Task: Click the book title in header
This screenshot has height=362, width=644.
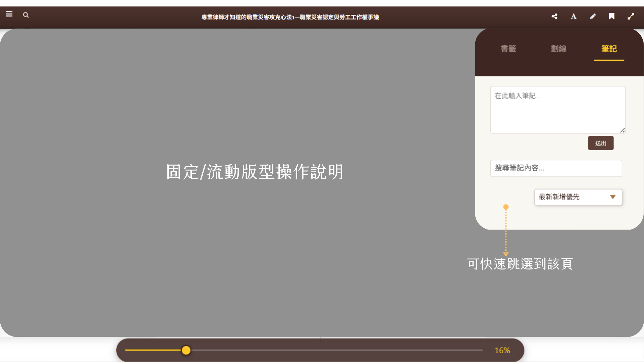Action: point(290,17)
